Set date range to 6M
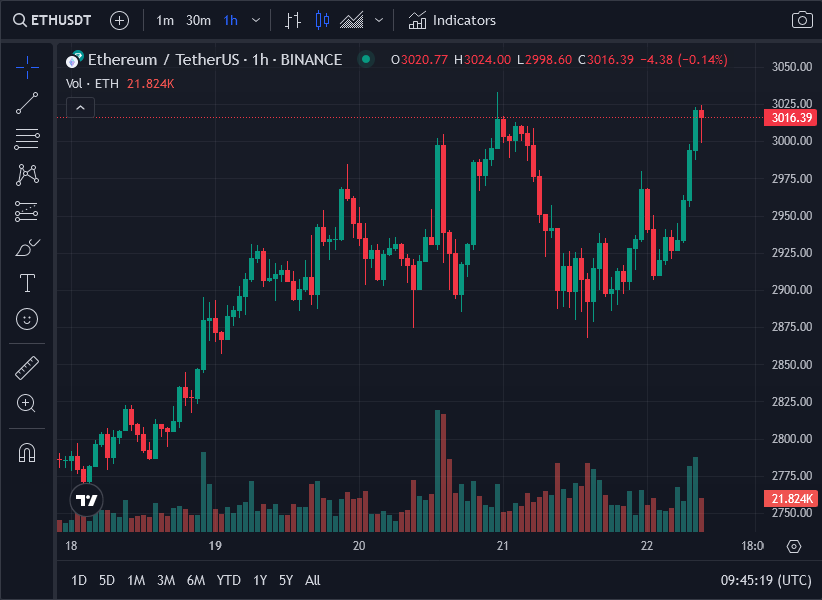 click(196, 580)
